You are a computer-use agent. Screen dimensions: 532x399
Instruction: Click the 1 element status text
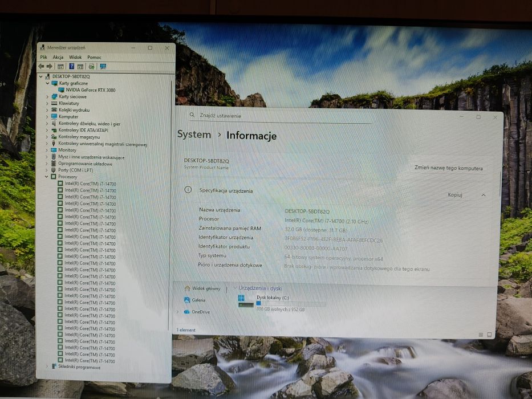(186, 330)
